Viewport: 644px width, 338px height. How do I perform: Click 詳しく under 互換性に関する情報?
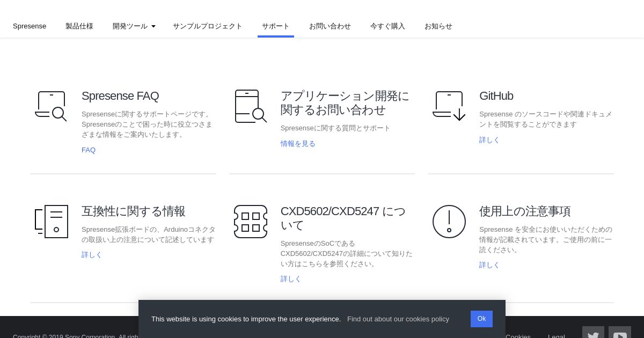(92, 255)
